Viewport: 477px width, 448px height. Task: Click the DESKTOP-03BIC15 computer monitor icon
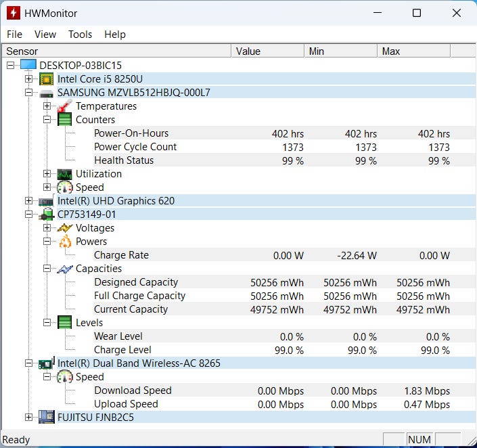tap(28, 65)
